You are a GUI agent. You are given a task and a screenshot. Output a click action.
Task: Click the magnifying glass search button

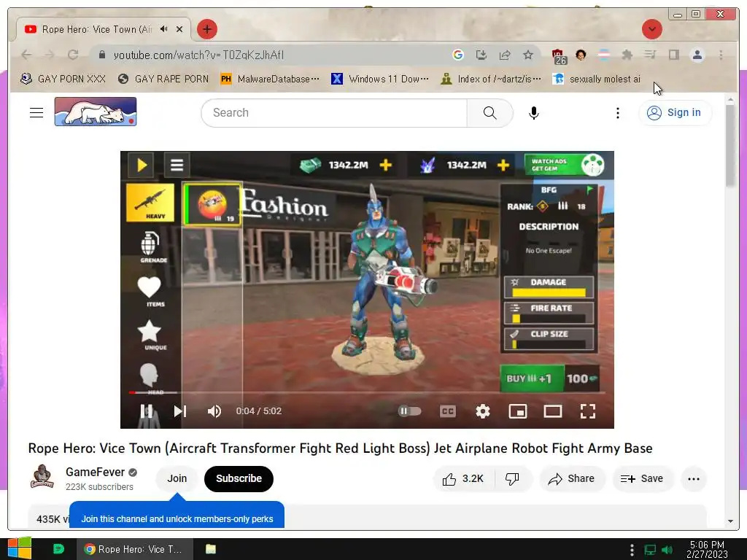coord(489,113)
